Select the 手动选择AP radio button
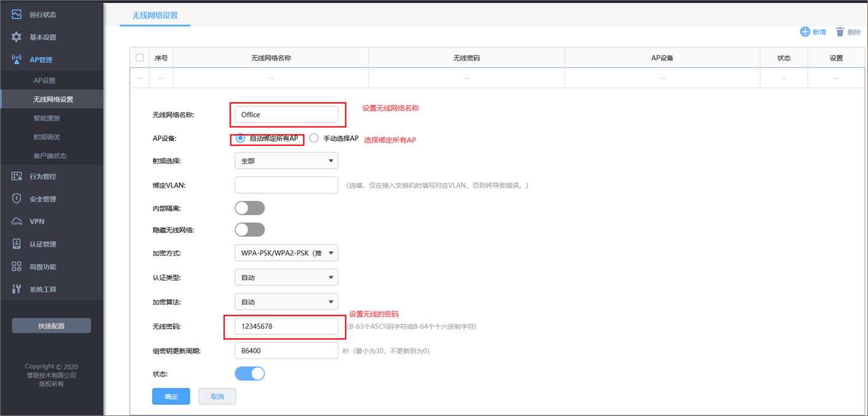 313,138
